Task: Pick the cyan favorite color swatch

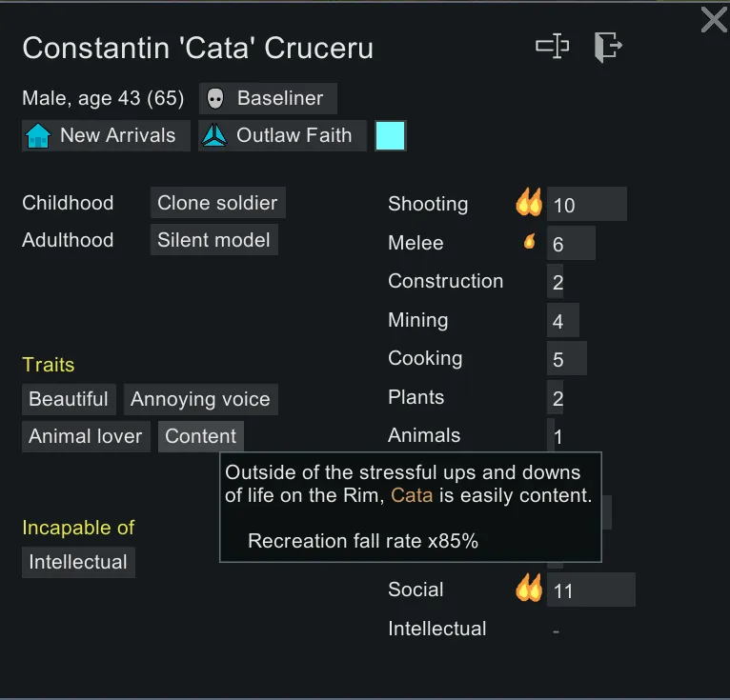Action: [x=391, y=135]
